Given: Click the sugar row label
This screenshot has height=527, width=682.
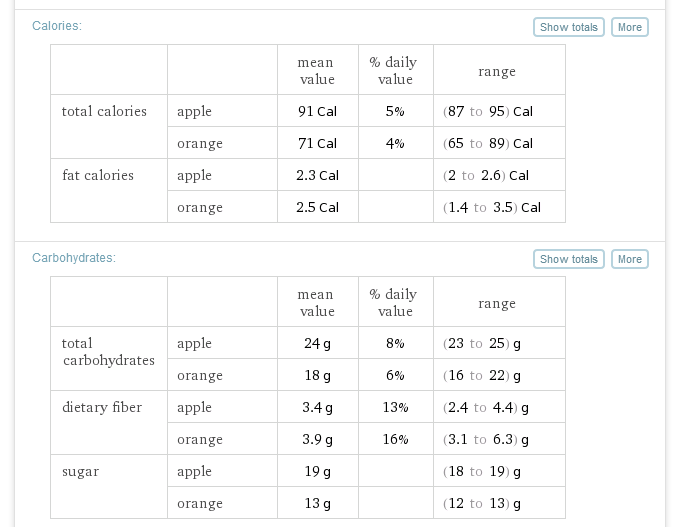Looking at the screenshot, I should point(80,471).
